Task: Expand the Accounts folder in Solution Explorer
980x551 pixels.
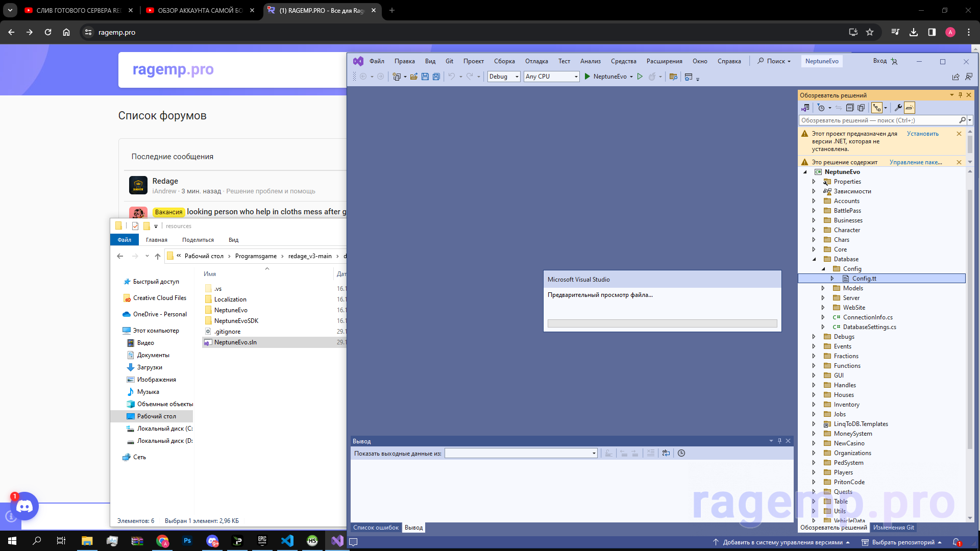Action: pos(814,201)
